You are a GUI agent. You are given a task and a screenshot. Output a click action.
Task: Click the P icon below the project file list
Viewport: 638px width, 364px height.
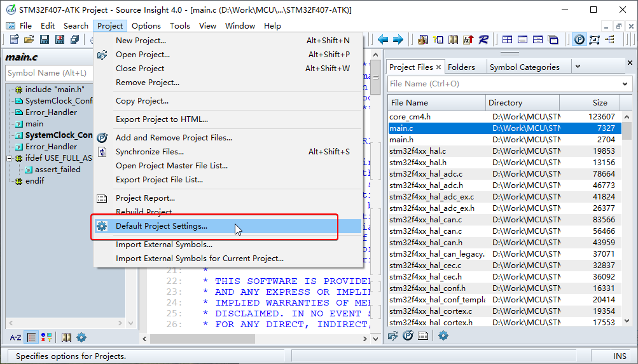coord(408,336)
